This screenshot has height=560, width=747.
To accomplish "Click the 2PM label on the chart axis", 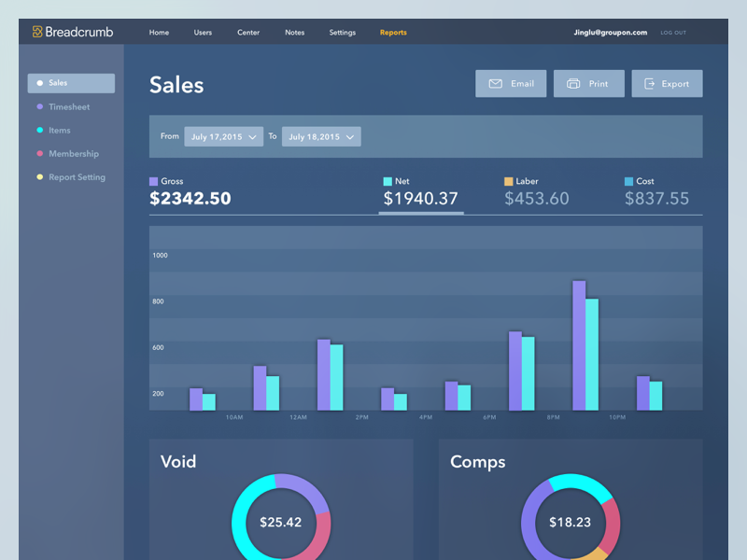I will pos(362,417).
